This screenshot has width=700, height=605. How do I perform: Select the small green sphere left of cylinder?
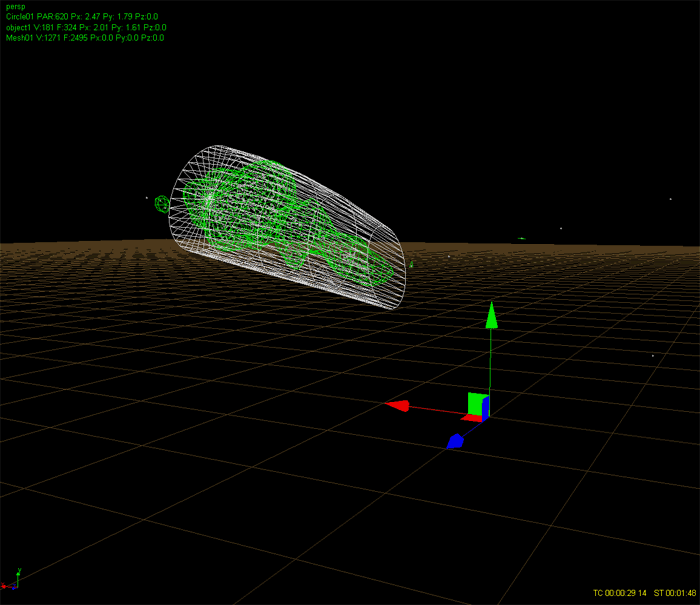[x=162, y=204]
